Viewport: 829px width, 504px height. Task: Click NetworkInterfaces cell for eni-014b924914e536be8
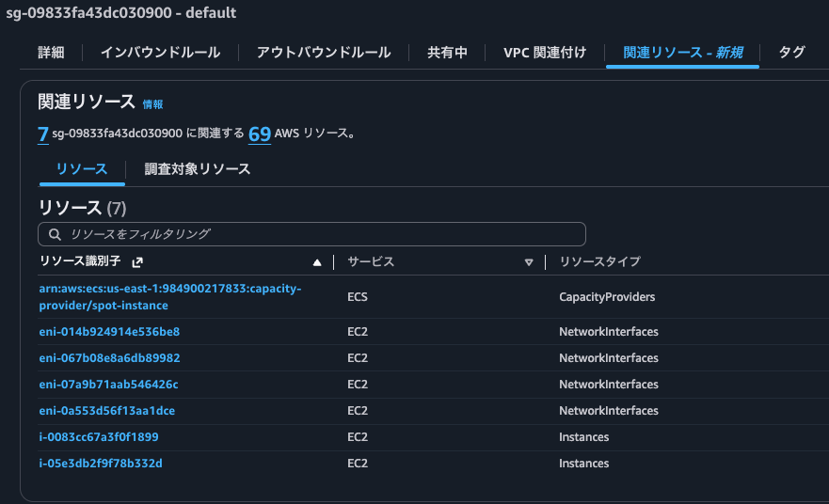(x=609, y=332)
